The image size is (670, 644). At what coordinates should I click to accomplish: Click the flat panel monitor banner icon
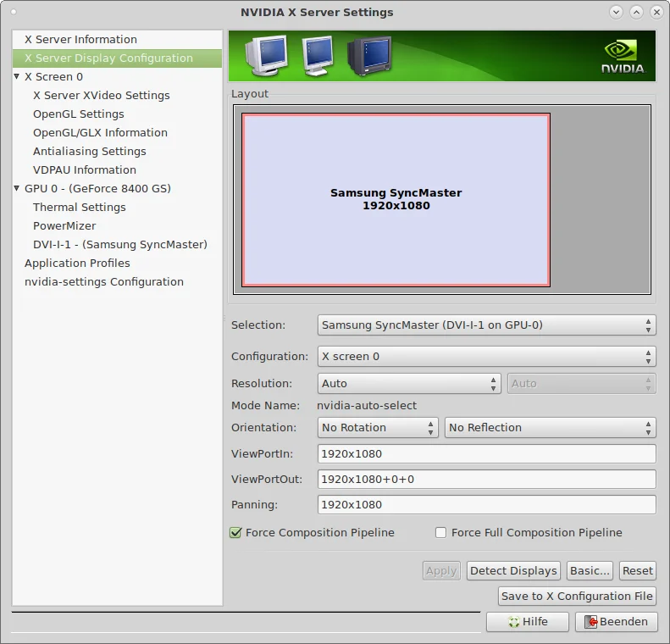click(318, 56)
